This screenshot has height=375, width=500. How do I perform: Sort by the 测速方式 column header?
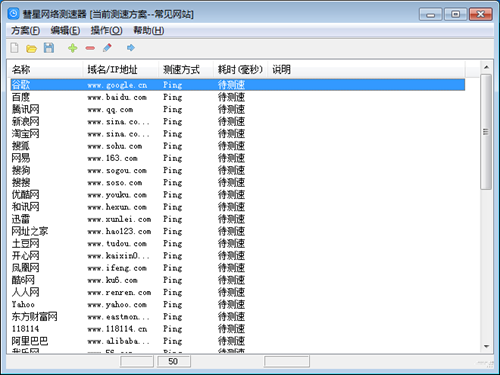click(186, 69)
